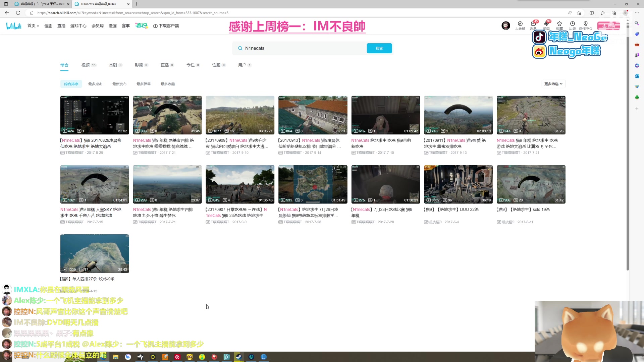Click the user avatar in Bilibili header
Image resolution: width=644 pixels, height=362 pixels.
[506, 25]
